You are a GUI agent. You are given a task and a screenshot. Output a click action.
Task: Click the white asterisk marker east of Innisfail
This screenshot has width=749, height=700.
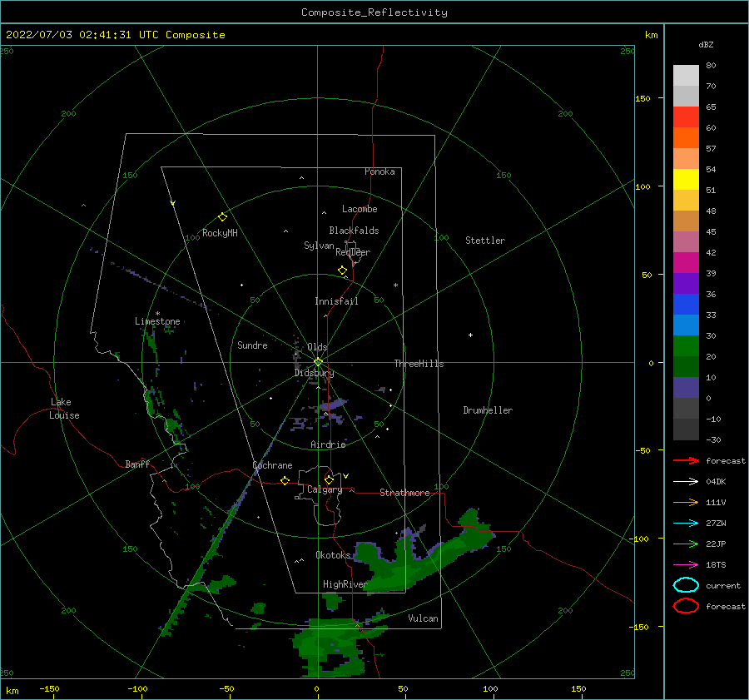click(x=395, y=285)
